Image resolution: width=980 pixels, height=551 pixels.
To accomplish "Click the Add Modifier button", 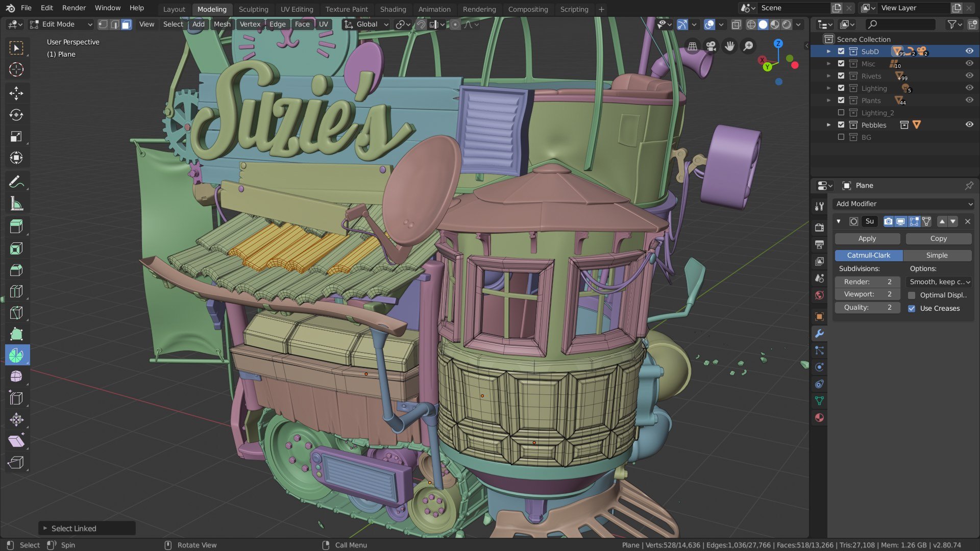I will [902, 204].
